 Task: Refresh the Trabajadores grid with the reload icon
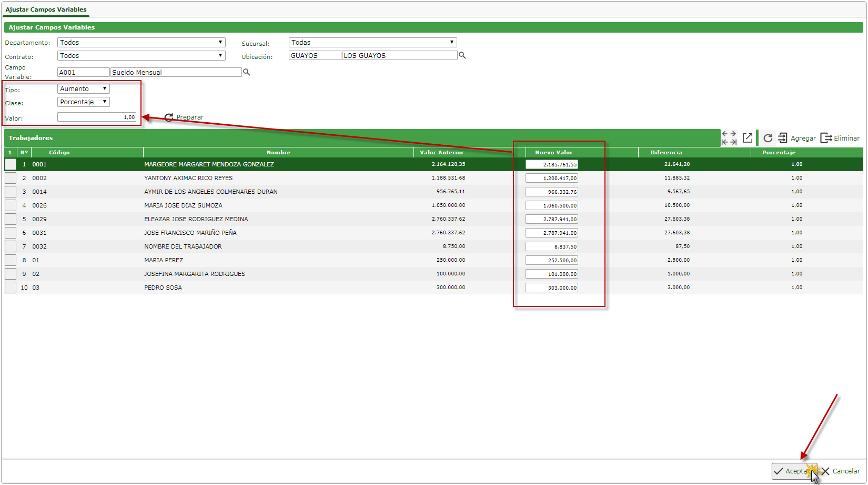click(768, 138)
